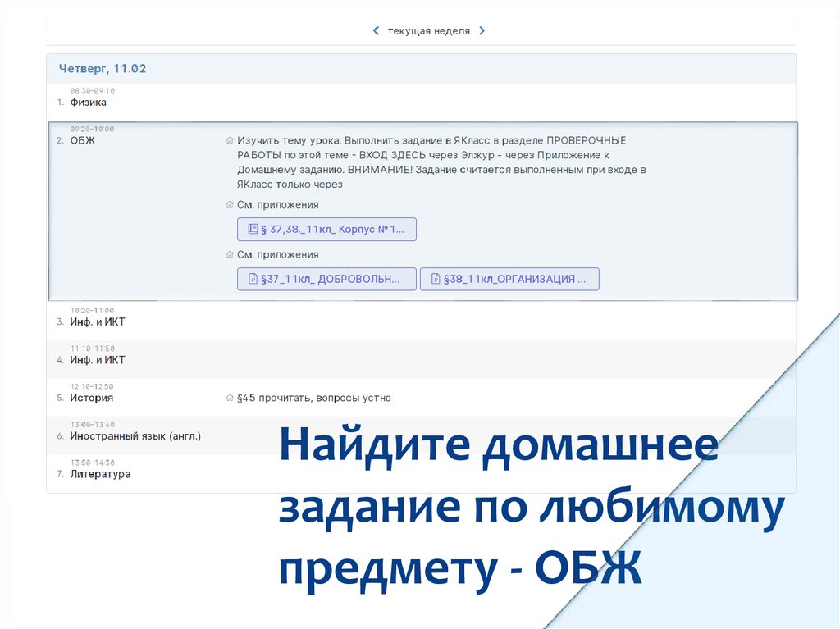Go to the previous week arrow

pyautogui.click(x=376, y=31)
